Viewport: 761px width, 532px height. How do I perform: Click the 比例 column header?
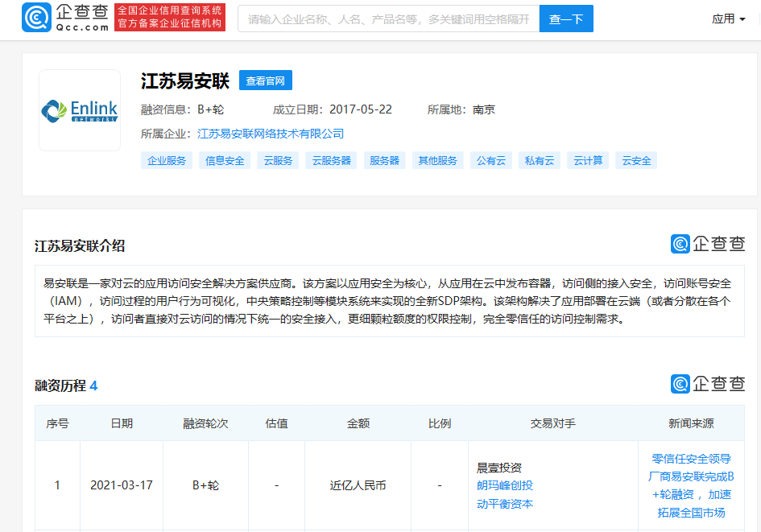pos(440,423)
